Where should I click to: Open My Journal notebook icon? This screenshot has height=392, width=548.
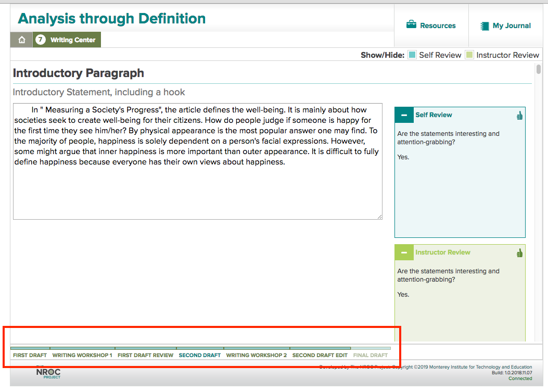pyautogui.click(x=485, y=25)
